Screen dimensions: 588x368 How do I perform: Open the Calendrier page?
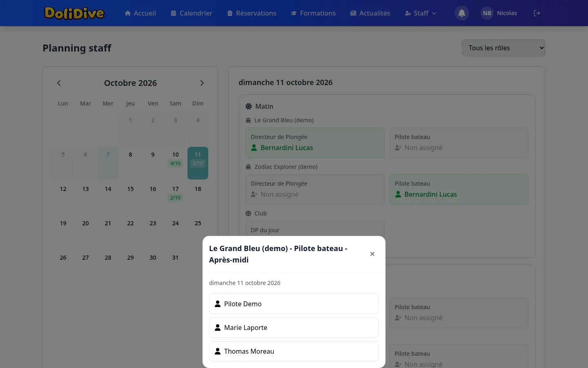click(x=192, y=13)
